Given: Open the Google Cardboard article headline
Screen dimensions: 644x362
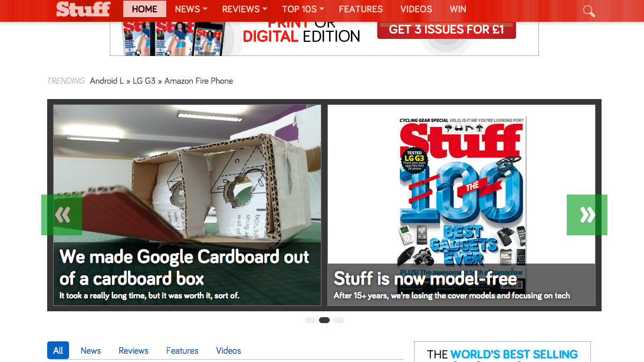Looking at the screenshot, I should (185, 266).
